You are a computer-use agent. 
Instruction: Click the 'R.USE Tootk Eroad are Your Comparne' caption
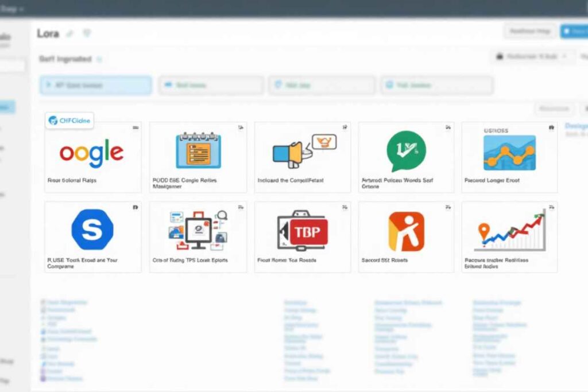click(83, 263)
